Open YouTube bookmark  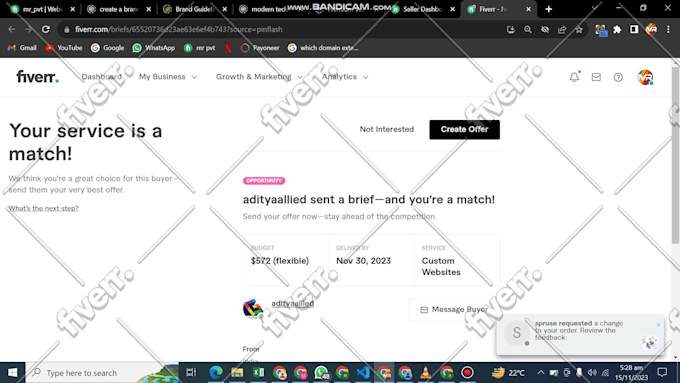(64, 48)
